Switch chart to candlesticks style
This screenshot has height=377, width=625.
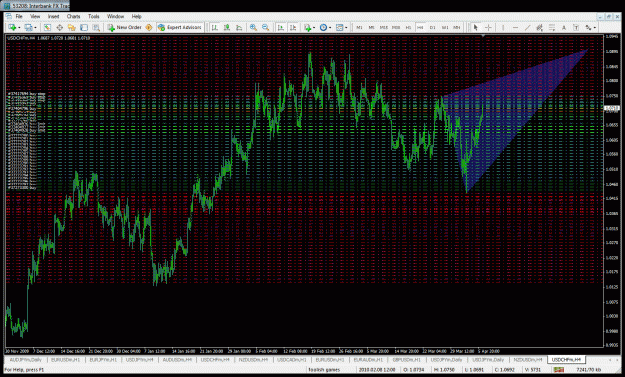tap(227, 27)
